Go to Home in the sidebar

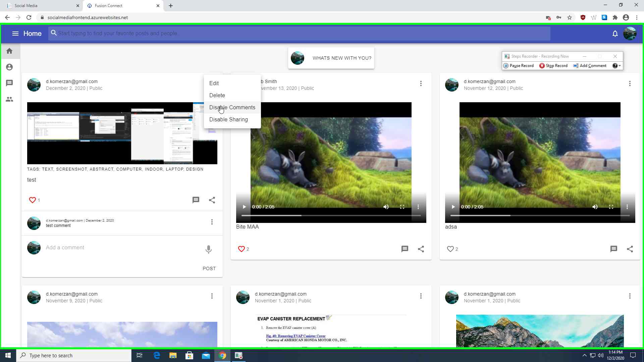pyautogui.click(x=9, y=51)
